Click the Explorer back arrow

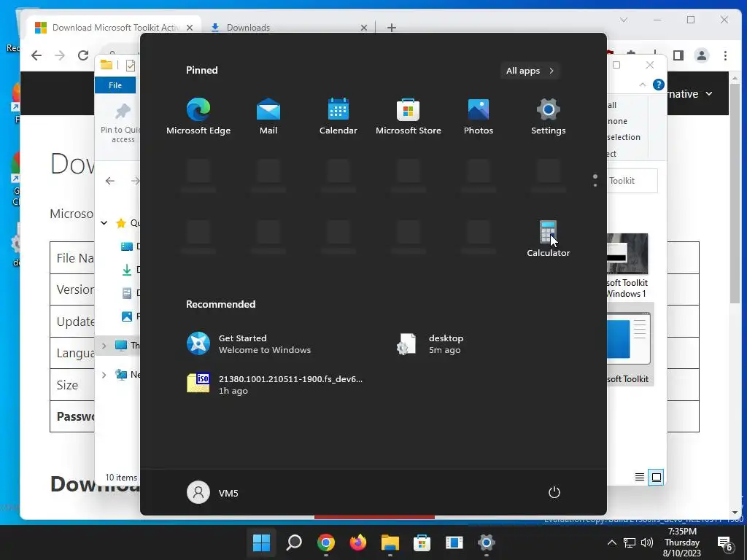pos(110,181)
